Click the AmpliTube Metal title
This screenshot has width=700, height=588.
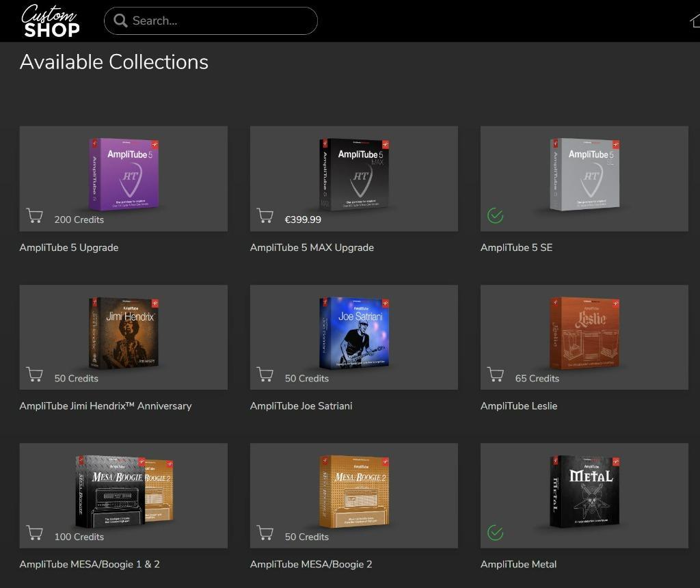(x=518, y=564)
